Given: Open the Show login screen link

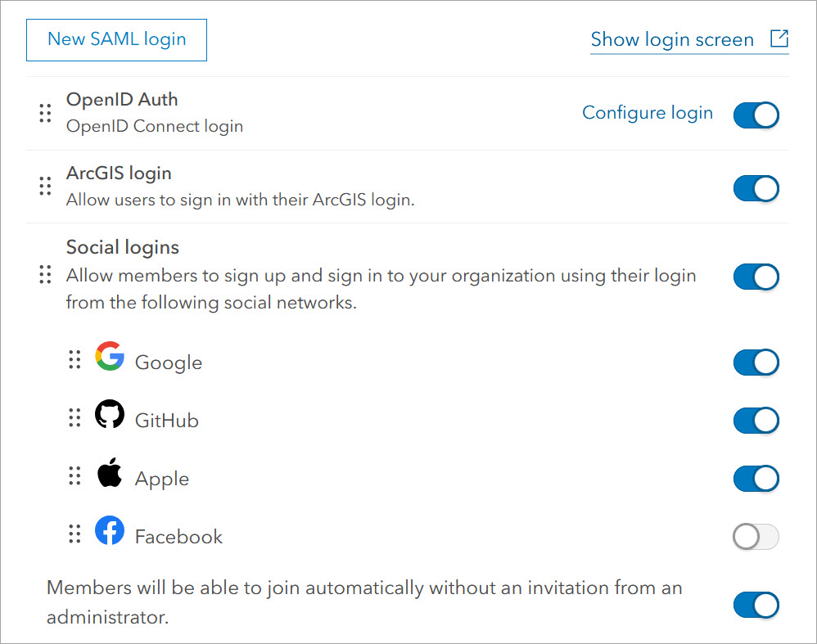Looking at the screenshot, I should click(672, 39).
